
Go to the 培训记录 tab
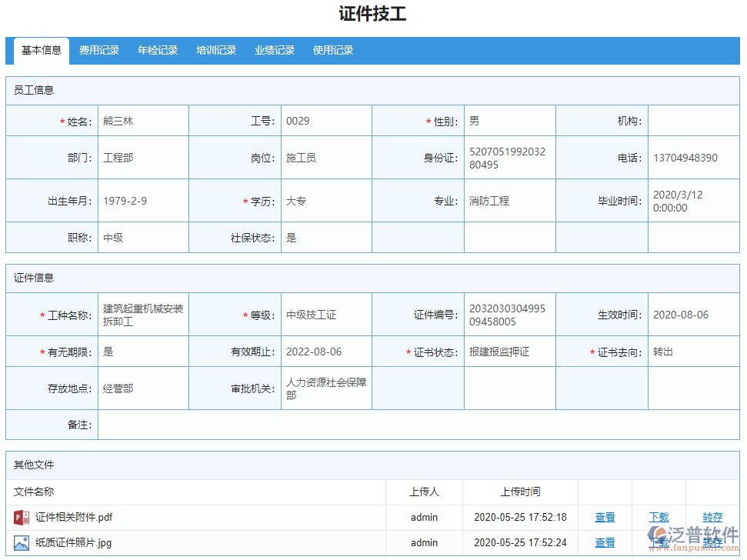(216, 51)
